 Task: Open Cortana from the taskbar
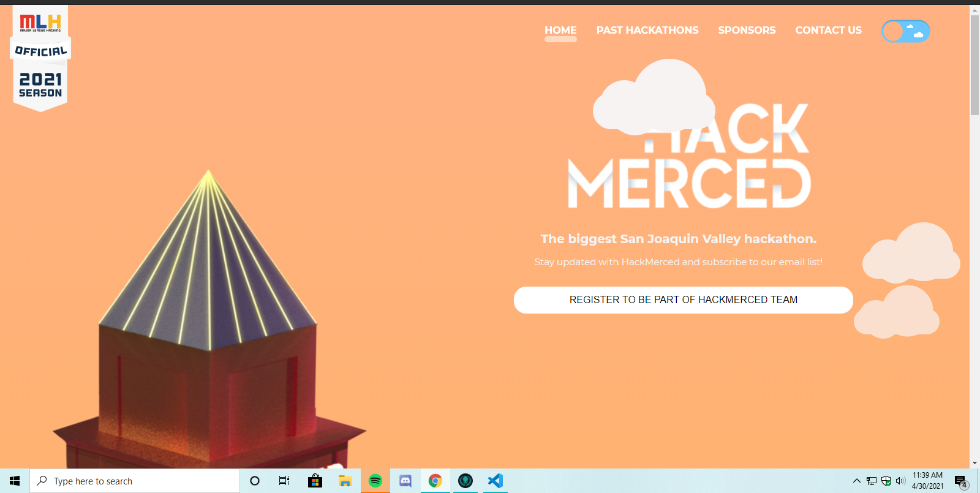255,481
